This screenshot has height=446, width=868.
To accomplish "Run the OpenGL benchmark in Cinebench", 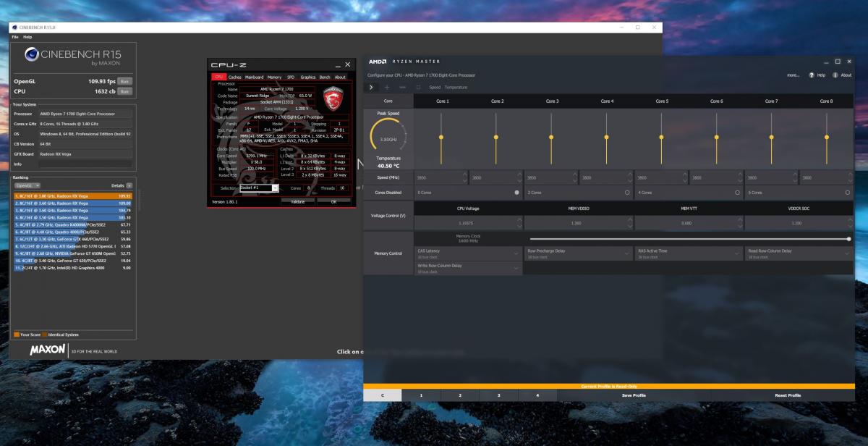I will click(x=124, y=81).
